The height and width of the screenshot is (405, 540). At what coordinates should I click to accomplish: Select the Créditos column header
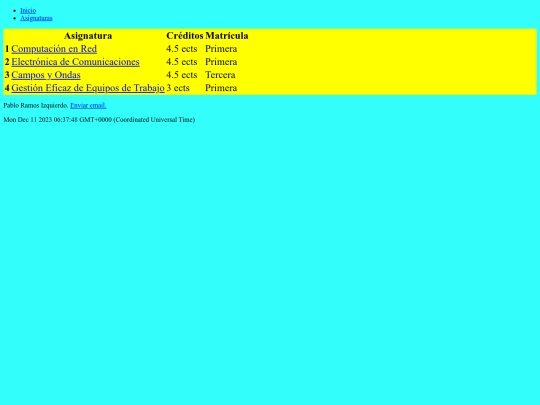[x=185, y=35]
